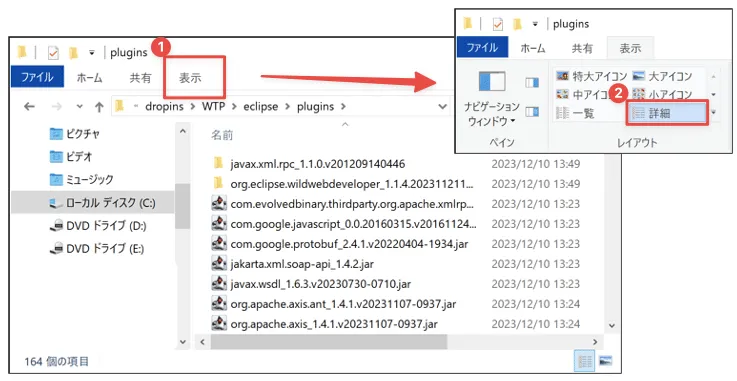Click Back arrow in navigation bar

pos(29,107)
